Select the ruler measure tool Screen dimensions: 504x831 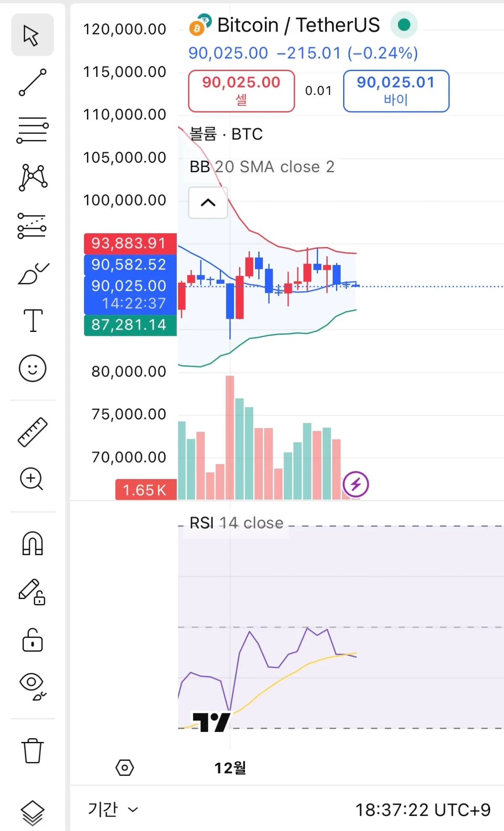32,432
